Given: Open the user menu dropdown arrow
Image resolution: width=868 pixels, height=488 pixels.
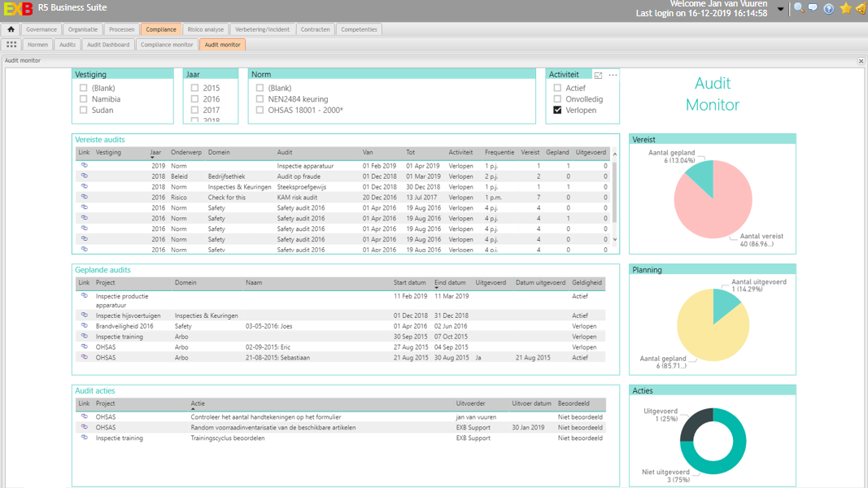Looking at the screenshot, I should click(x=781, y=9).
